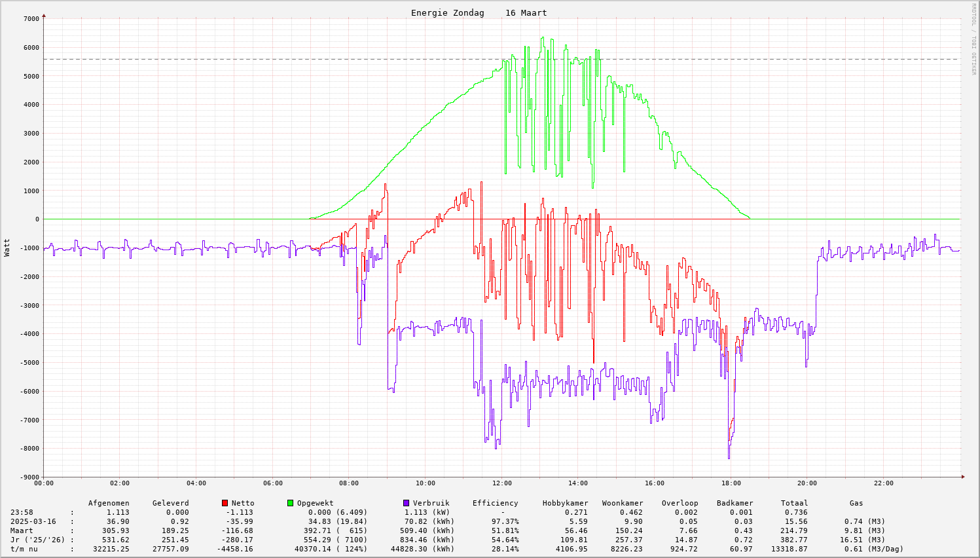This screenshot has height=558, width=980.
Task: Select the 'Maart' row label
Action: tap(22, 530)
